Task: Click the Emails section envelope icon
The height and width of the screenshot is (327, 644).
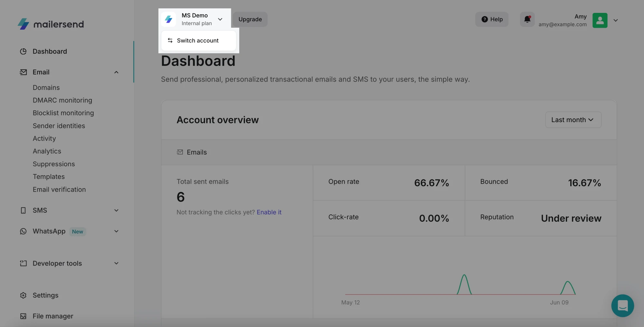Action: 180,152
